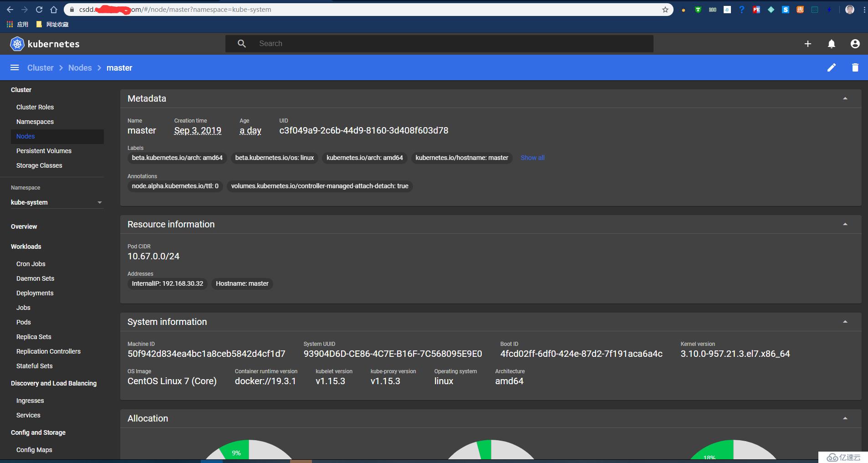Click the InternalIP: 192.168.30.32 chip

(168, 283)
